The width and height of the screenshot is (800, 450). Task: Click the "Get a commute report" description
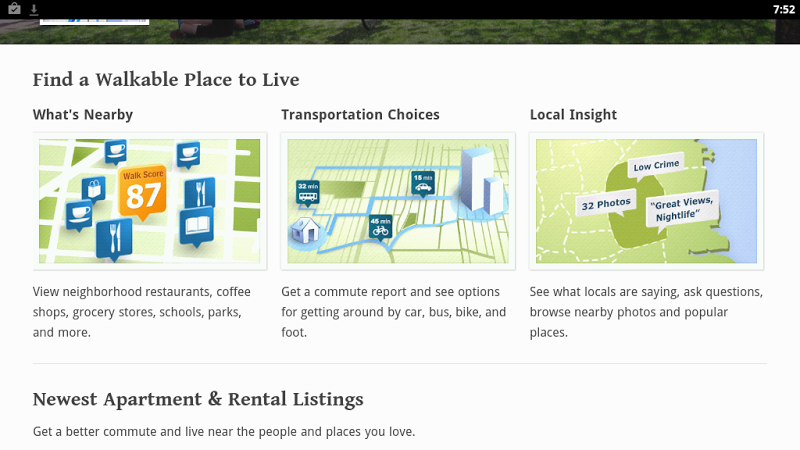point(393,312)
